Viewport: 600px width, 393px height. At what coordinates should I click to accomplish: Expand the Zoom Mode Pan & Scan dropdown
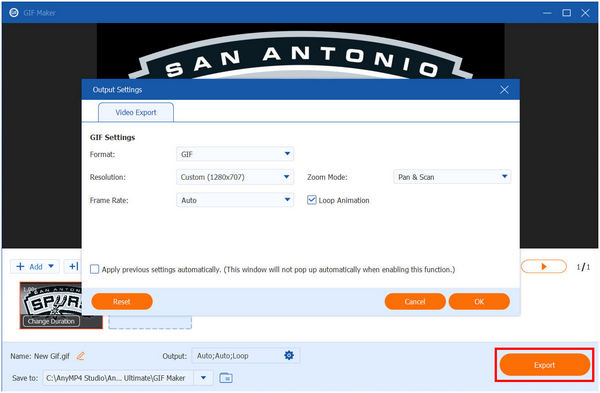tap(452, 177)
